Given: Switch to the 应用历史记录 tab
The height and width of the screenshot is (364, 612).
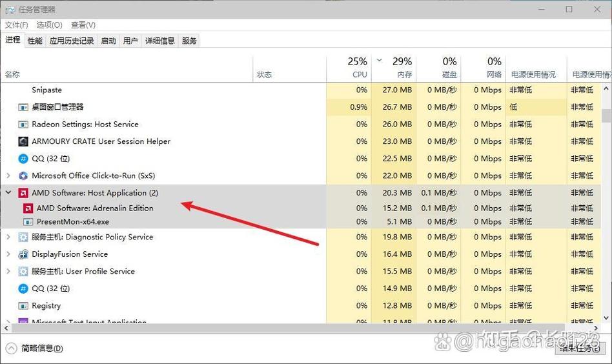Looking at the screenshot, I should point(72,41).
